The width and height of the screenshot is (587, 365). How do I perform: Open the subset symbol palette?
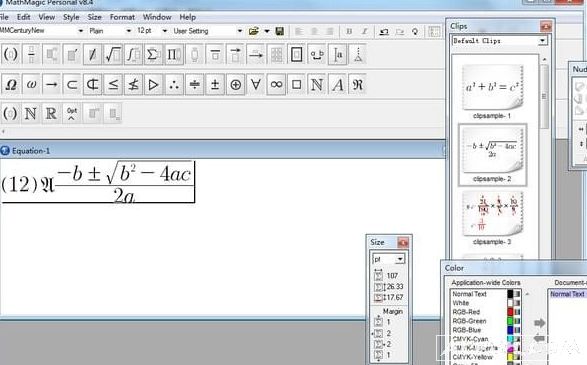[72, 85]
